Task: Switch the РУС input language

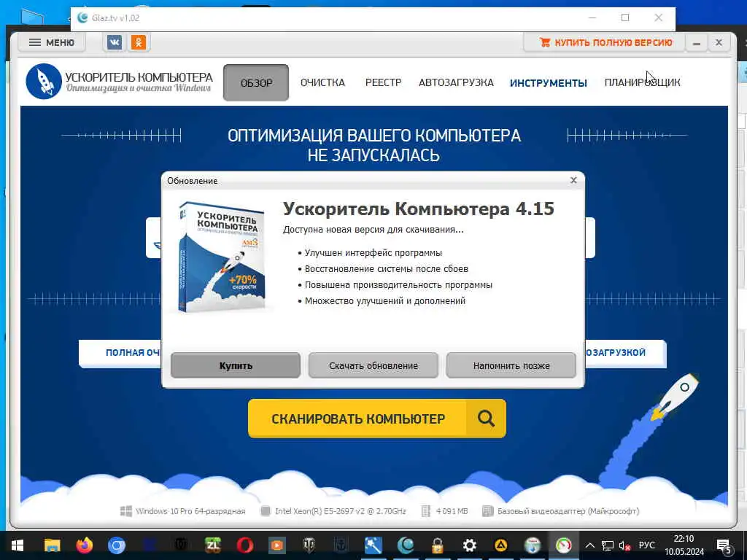Action: [646, 545]
